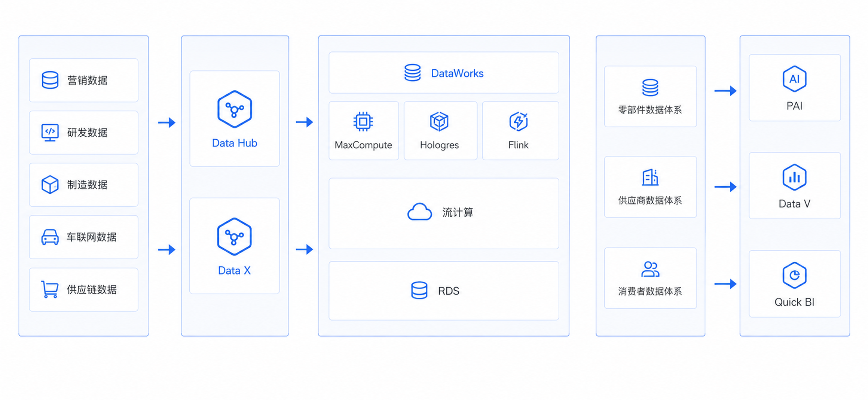Click the Hologres cube icon
Viewport: 868px width, 400px height.
[439, 121]
